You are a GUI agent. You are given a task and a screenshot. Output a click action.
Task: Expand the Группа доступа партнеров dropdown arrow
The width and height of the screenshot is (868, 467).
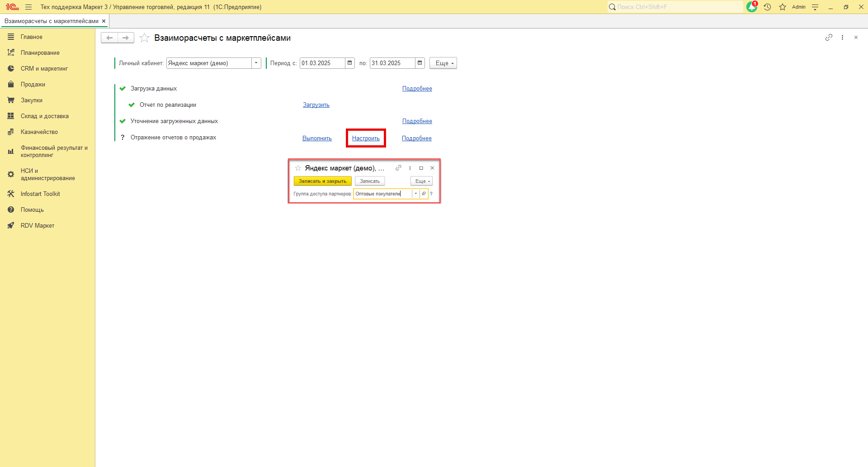pos(416,194)
